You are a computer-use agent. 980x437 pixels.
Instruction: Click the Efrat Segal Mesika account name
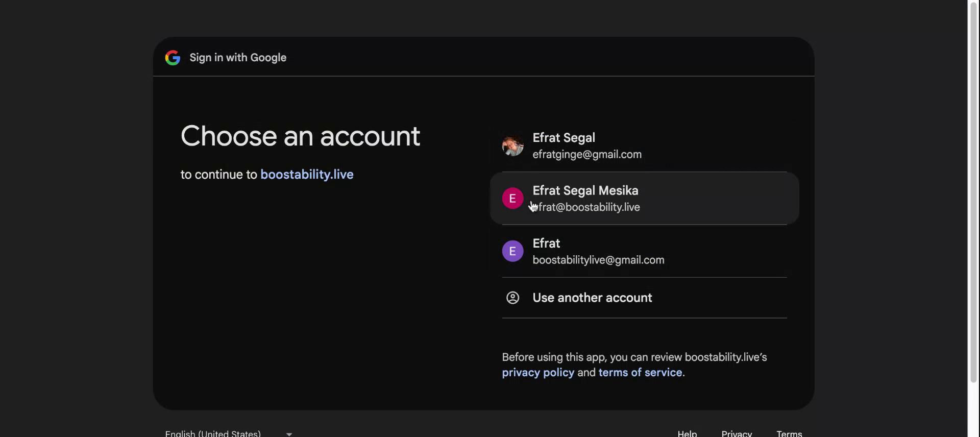[585, 190]
